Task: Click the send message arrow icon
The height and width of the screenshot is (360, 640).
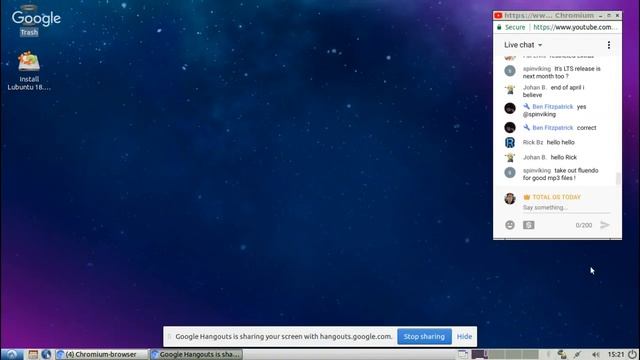Action: [605, 225]
